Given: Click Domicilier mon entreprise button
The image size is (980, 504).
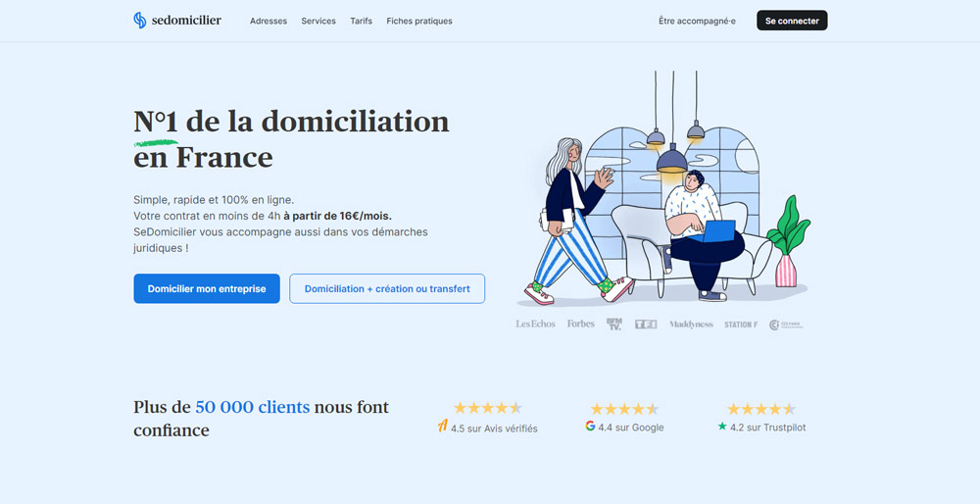Looking at the screenshot, I should [207, 289].
